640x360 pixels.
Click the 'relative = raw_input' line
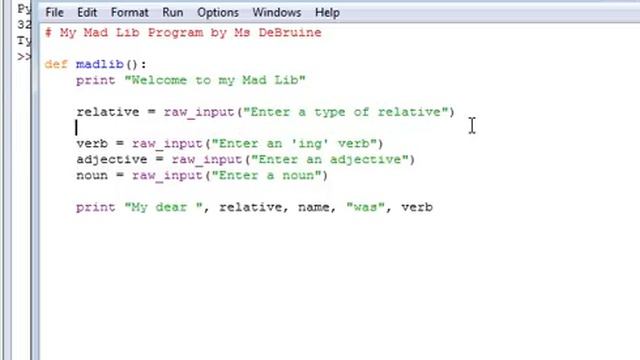click(x=265, y=112)
